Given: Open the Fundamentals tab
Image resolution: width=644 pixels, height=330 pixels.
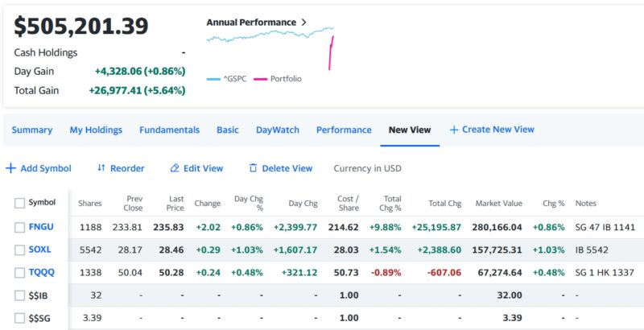Looking at the screenshot, I should tap(169, 130).
